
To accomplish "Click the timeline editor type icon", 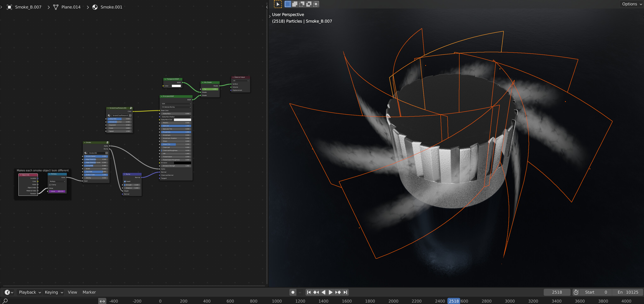I will point(9,292).
